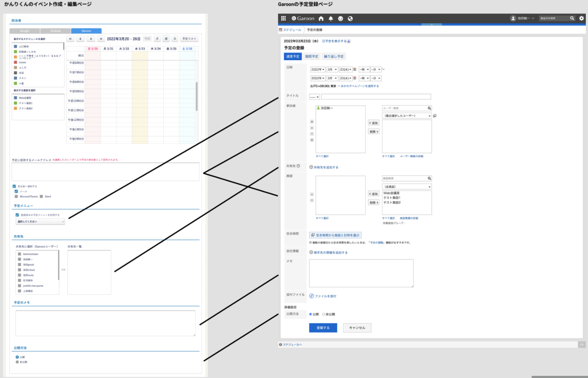Click the paperclip ファイルを添付 icon
The image size is (588, 378).
(312, 296)
